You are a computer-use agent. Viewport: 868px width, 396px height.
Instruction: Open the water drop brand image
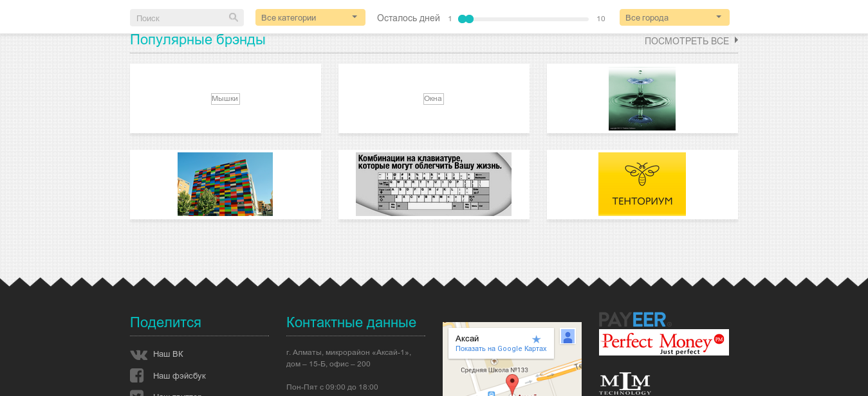(x=642, y=98)
